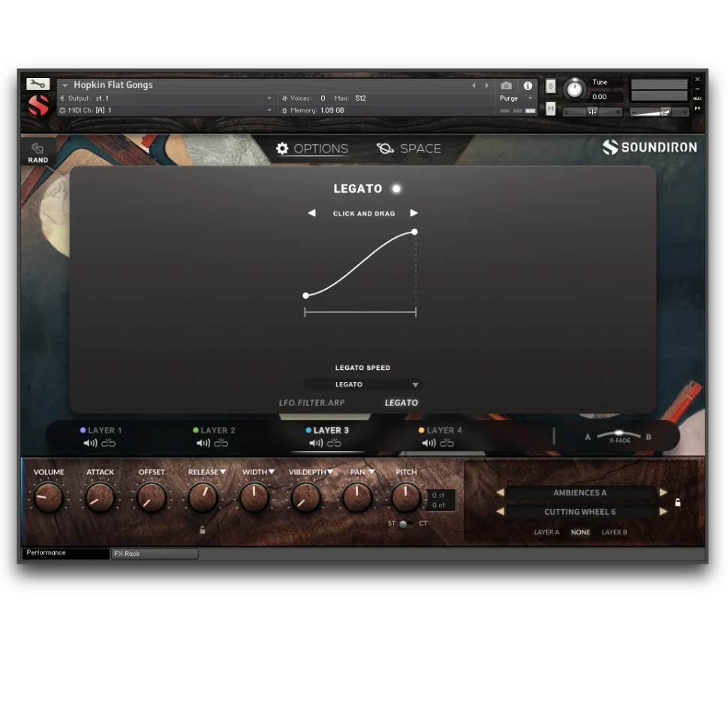728x728 pixels.
Task: Mute Layer 3 with its speaker icon
Action: (316, 444)
